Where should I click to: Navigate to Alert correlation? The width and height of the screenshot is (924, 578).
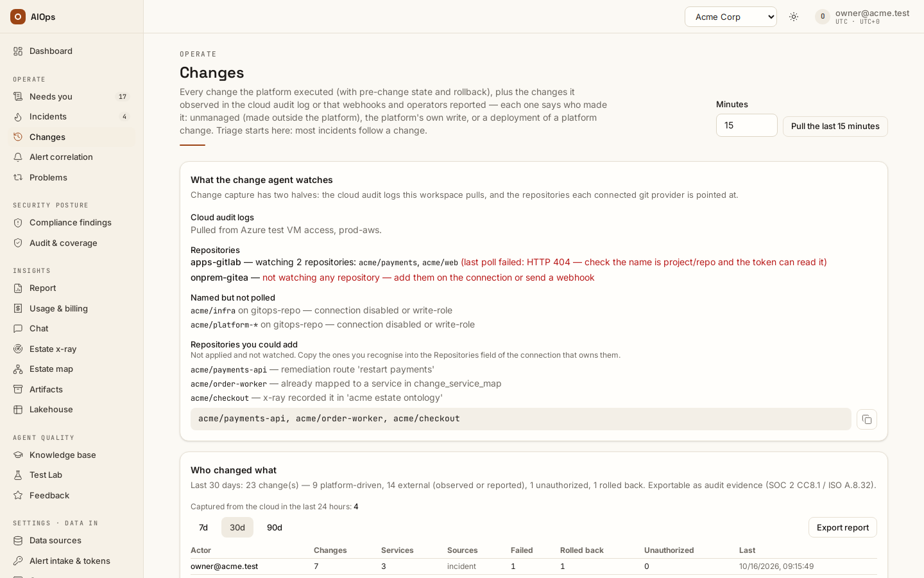(x=71, y=157)
